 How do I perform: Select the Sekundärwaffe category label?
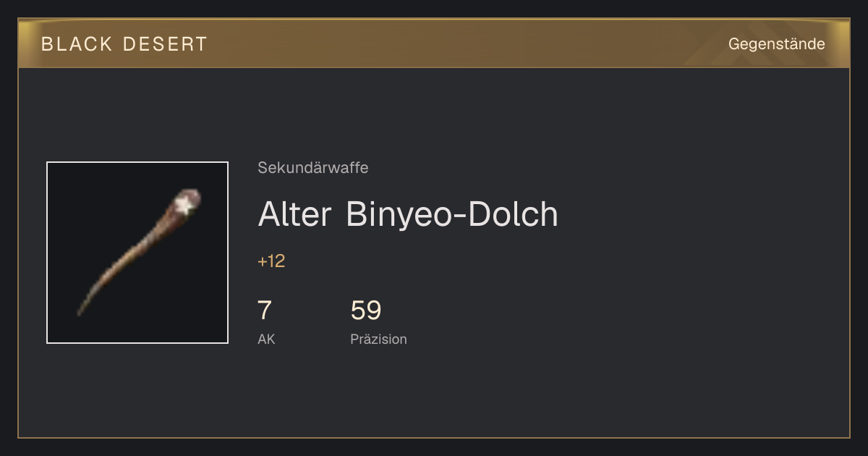(313, 168)
